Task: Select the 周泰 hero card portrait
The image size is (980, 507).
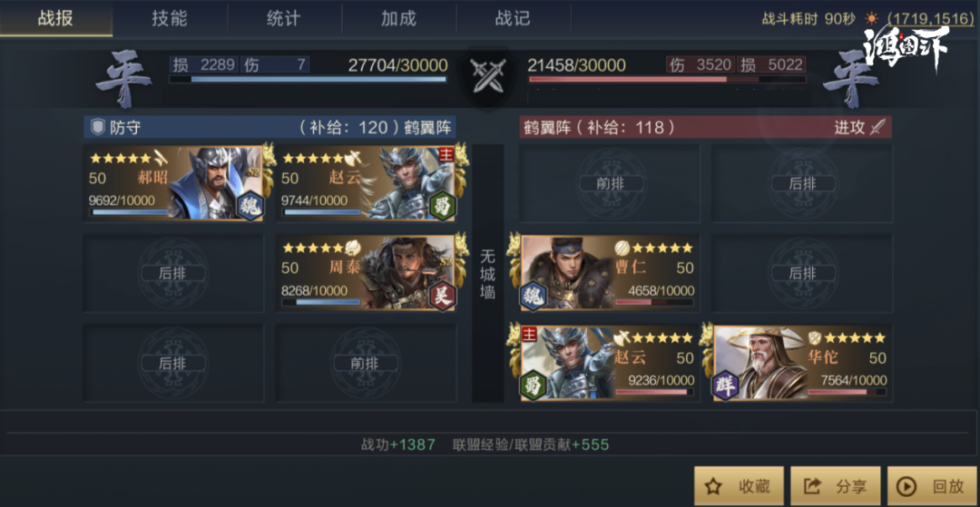Action: point(366,273)
